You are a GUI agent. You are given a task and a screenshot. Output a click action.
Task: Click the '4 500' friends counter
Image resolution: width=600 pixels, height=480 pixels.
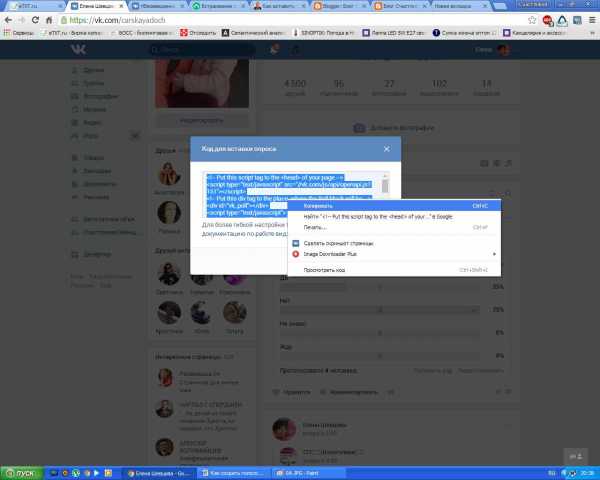coord(295,88)
